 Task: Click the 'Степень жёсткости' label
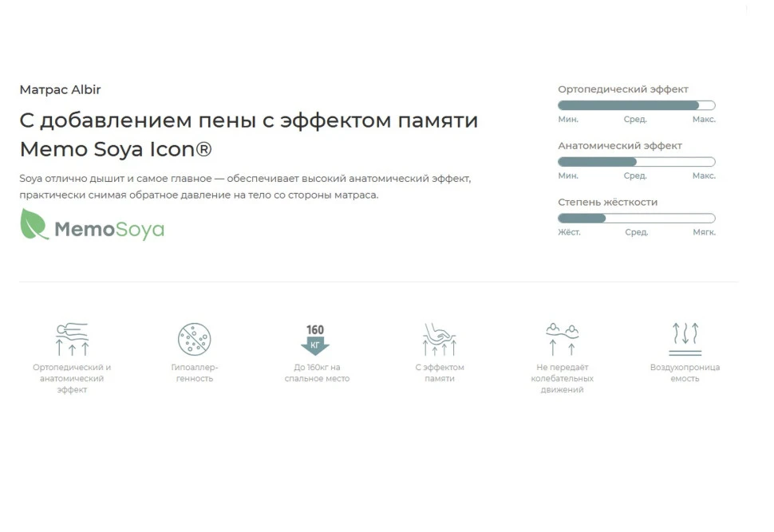608,203
